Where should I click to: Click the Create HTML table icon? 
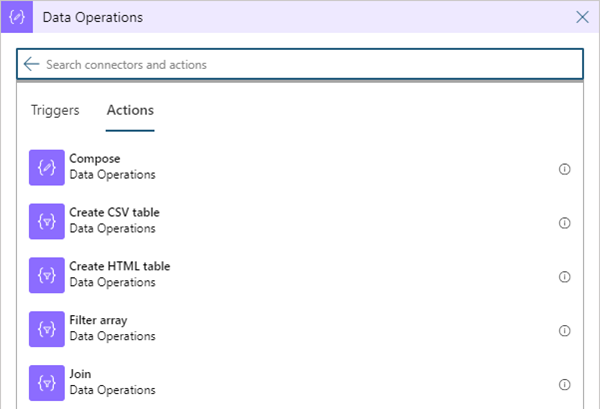click(46, 276)
